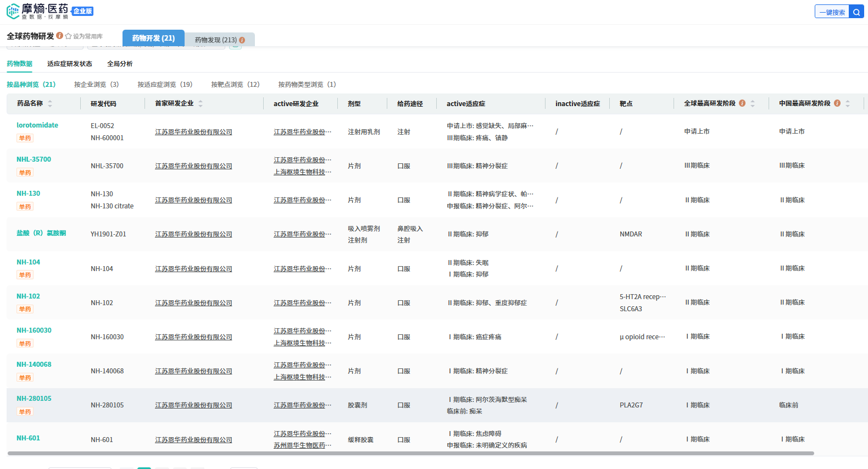Open the NH-102 drug entry

click(x=28, y=296)
